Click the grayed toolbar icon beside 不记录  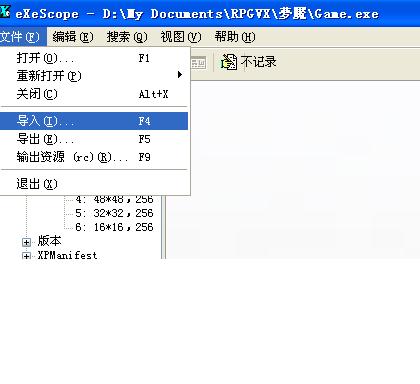point(199,63)
